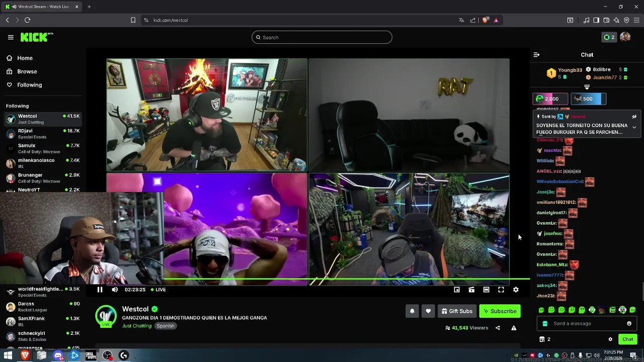Open the user profile avatar menu
Screen dimensions: 644x362
point(625,37)
